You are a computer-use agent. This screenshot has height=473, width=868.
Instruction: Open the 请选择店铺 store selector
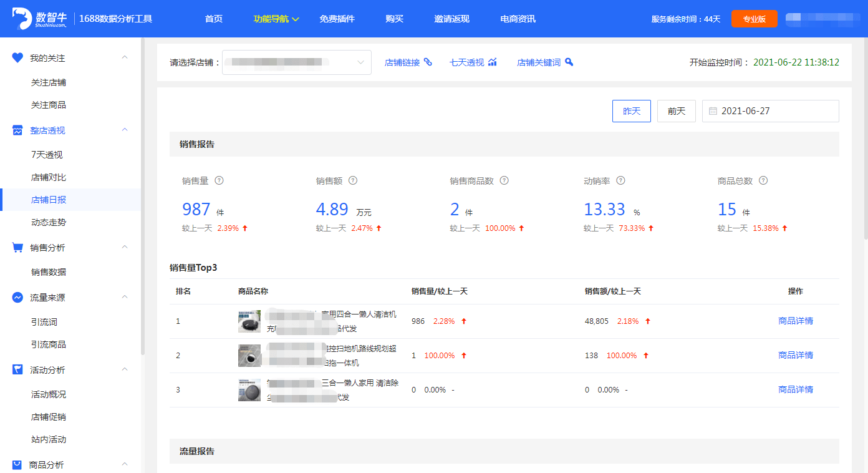297,62
